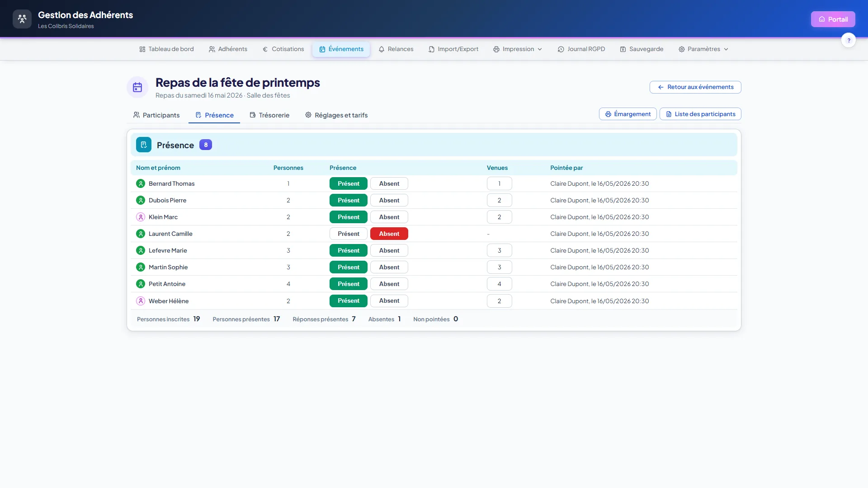The height and width of the screenshot is (488, 868).
Task: Set Weber Hélène to Absent
Action: [x=389, y=301]
